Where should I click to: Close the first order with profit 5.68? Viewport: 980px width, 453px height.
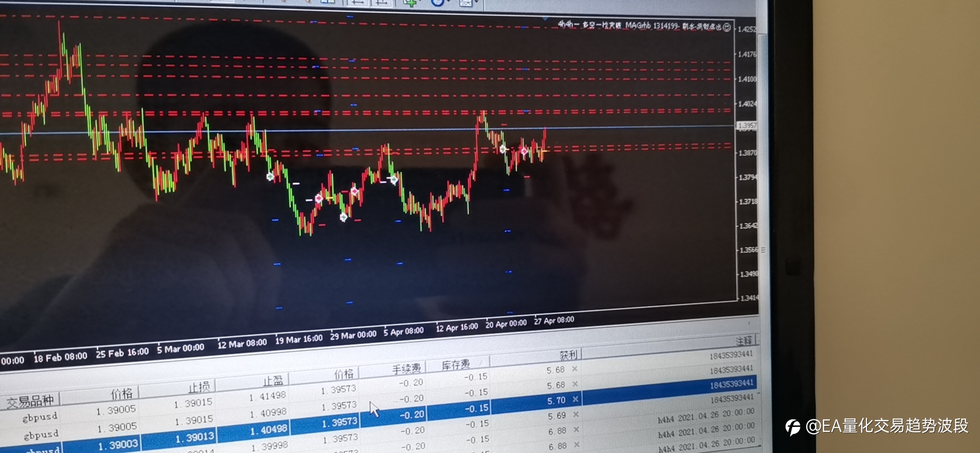[x=574, y=369]
